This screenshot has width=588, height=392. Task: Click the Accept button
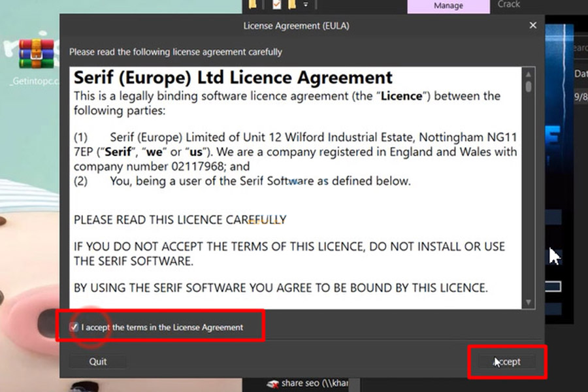[507, 361]
